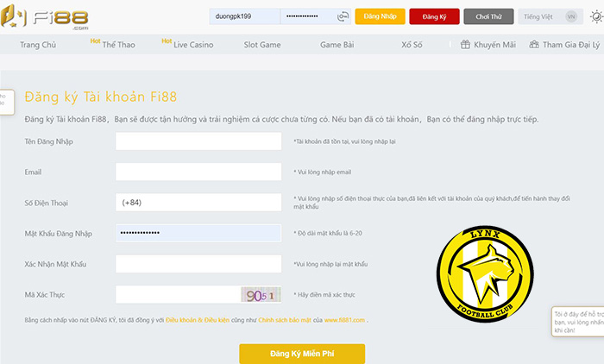This screenshot has height=364, width=604.
Task: Click the red Đăng Ký button
Action: (434, 16)
